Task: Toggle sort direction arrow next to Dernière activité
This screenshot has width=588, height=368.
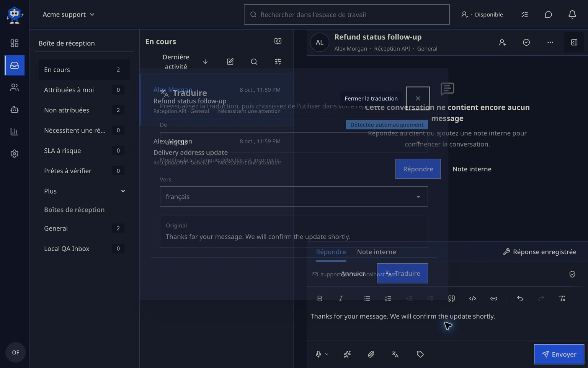Action: 205,62
